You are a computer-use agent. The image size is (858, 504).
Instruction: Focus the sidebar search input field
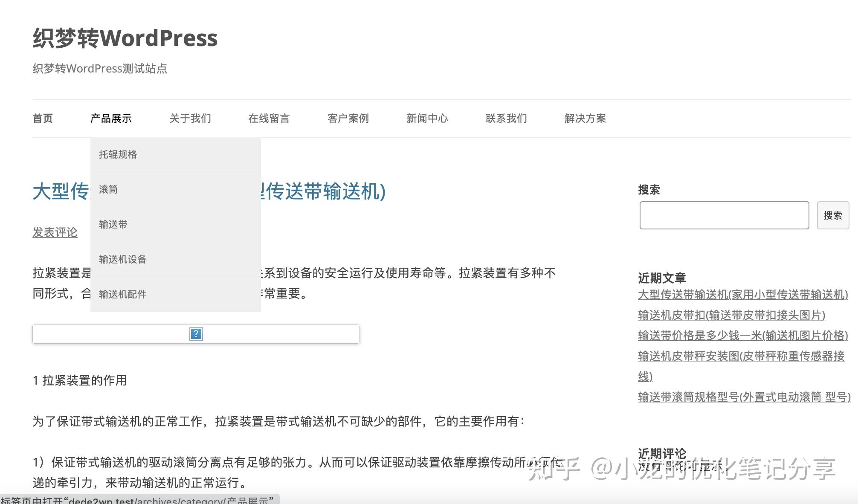[x=724, y=215]
